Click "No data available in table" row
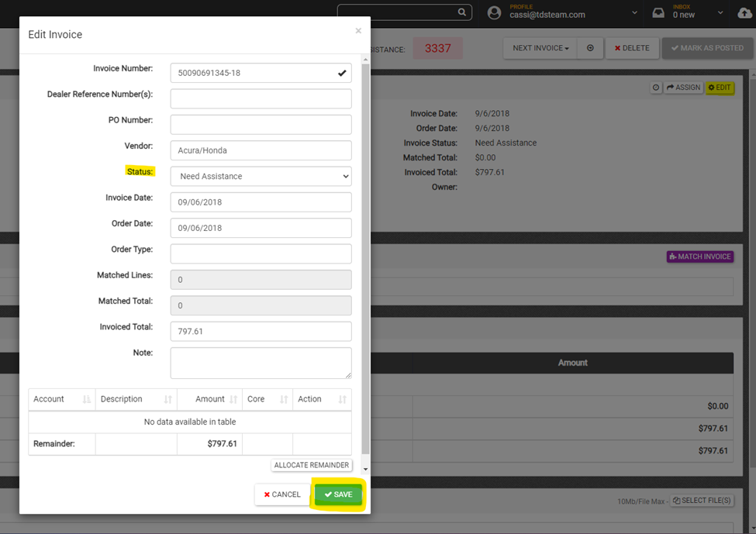Screen dimensions: 756x534 [190, 422]
